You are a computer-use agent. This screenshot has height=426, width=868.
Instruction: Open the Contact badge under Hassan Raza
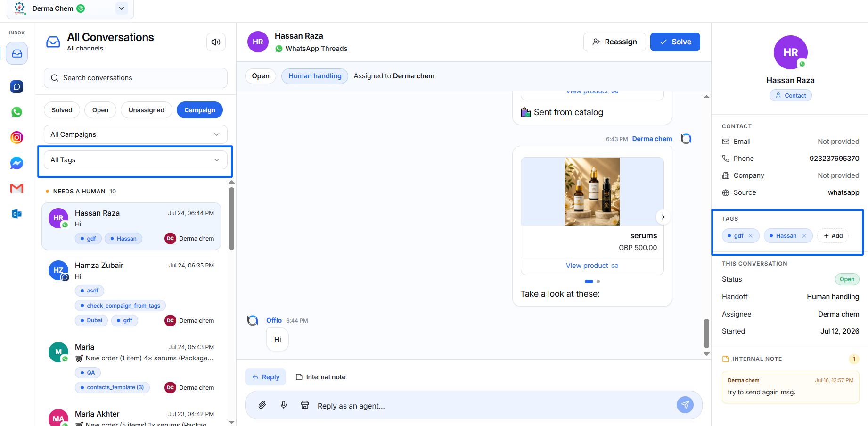pos(791,95)
